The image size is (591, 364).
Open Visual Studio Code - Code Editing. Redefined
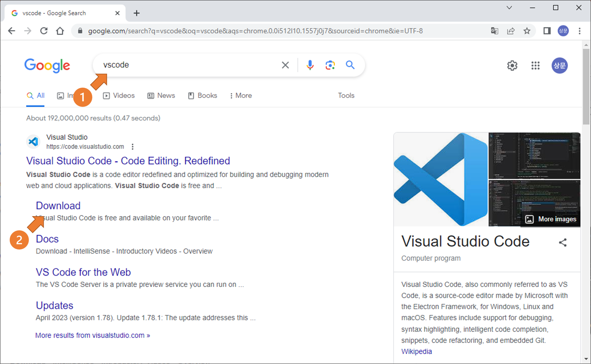coord(128,161)
